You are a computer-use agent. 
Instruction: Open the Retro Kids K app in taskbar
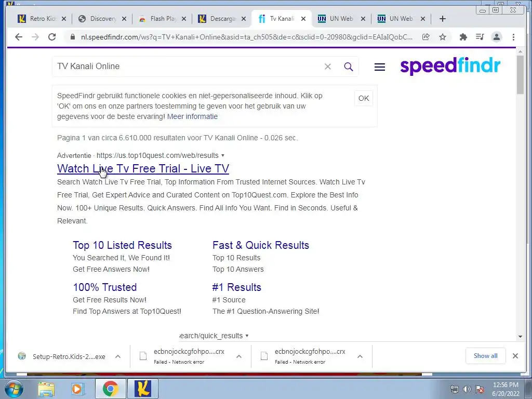[143, 389]
